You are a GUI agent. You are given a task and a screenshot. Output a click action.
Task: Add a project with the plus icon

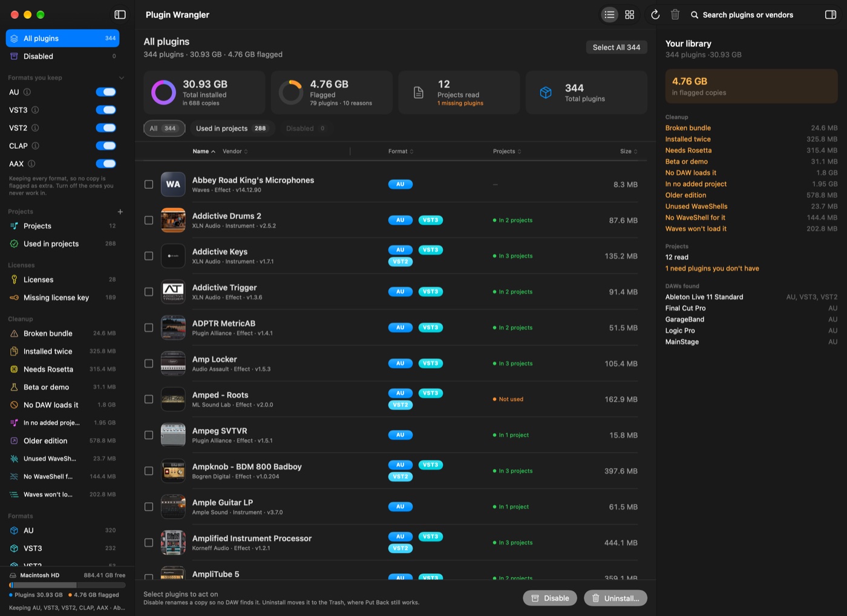pos(120,212)
